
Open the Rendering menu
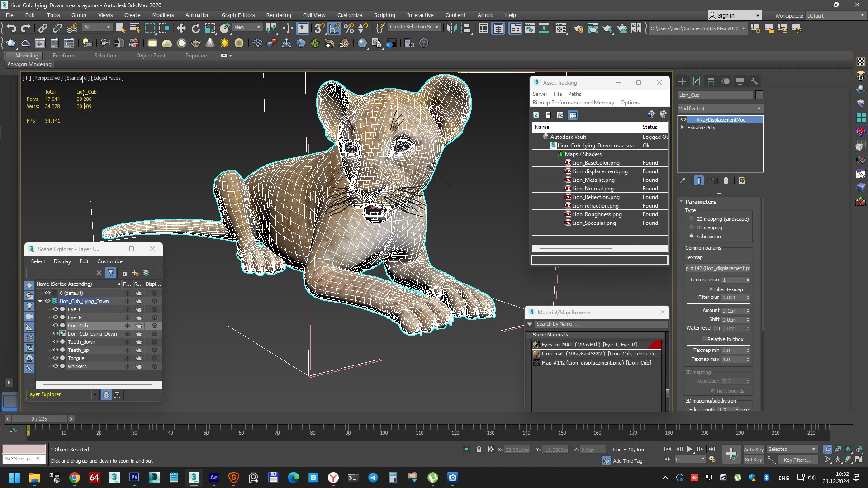[x=278, y=15]
